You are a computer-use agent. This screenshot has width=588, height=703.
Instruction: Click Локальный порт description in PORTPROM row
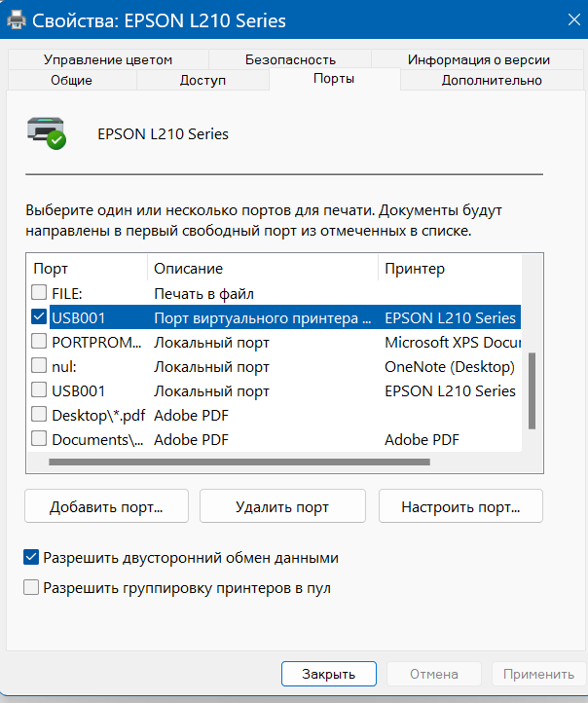pyautogui.click(x=211, y=342)
